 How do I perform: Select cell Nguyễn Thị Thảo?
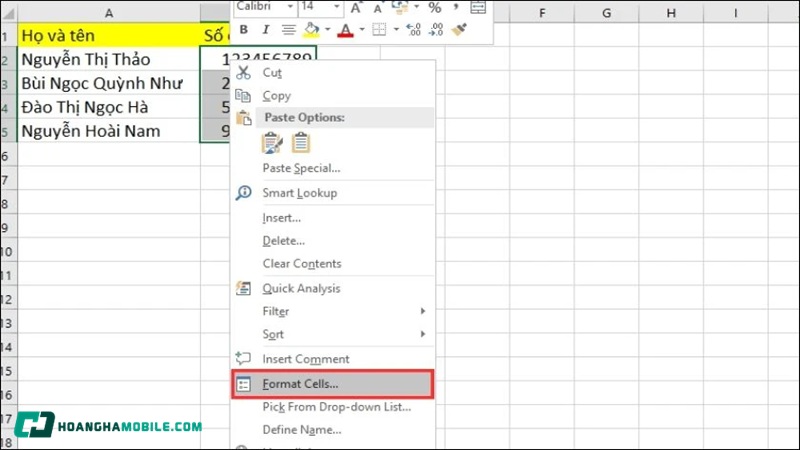(109, 60)
